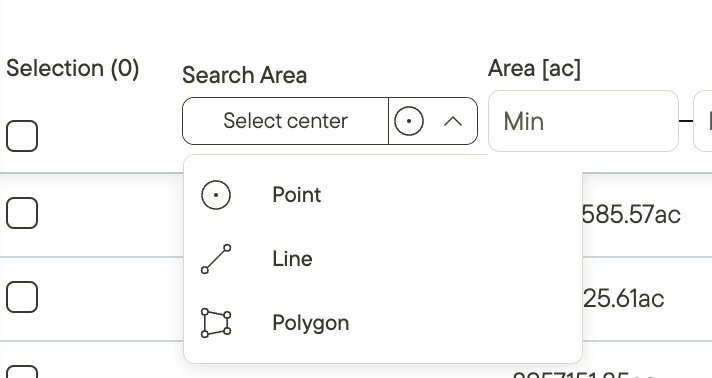The width and height of the screenshot is (712, 378).
Task: Toggle the select-all checkbox under Selection (0)
Action: tap(22, 136)
